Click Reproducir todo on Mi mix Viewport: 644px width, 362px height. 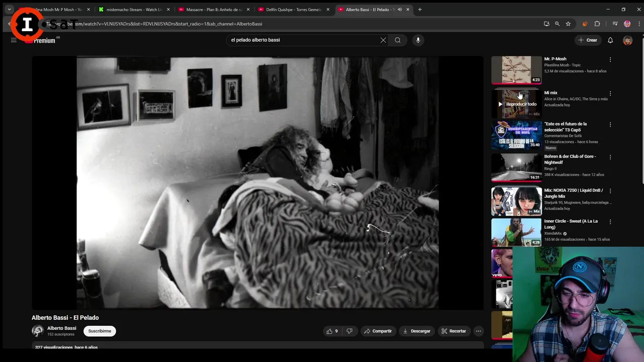pos(517,104)
